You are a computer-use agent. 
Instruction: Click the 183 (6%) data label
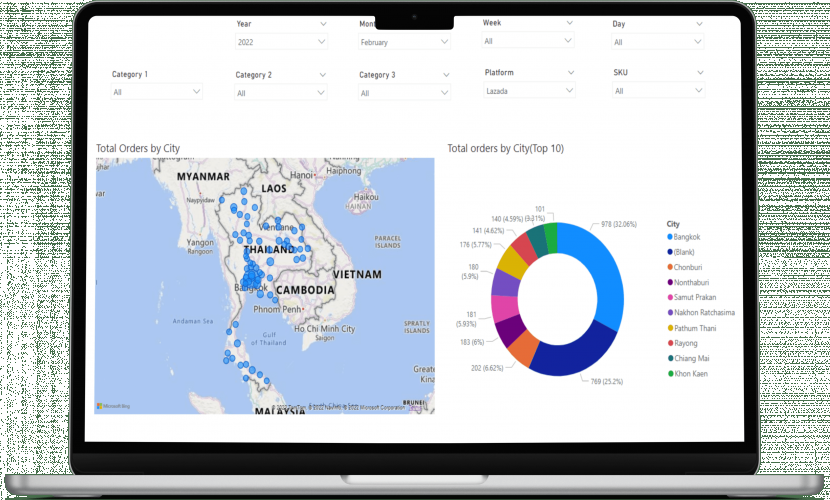click(x=472, y=342)
